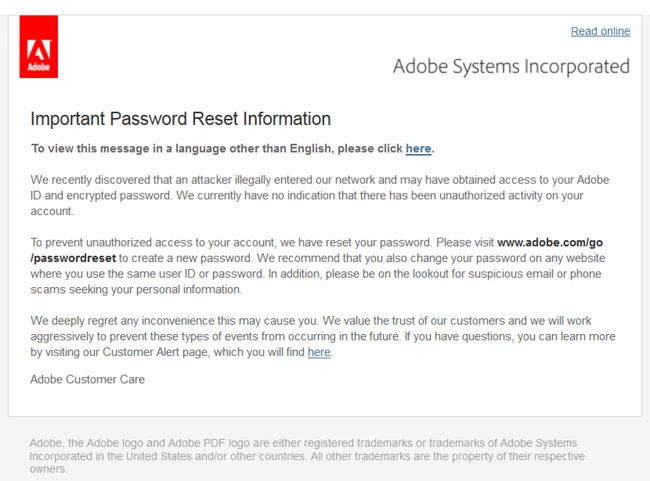Click the bold www.adobe.com/go URL text

pos(550,242)
